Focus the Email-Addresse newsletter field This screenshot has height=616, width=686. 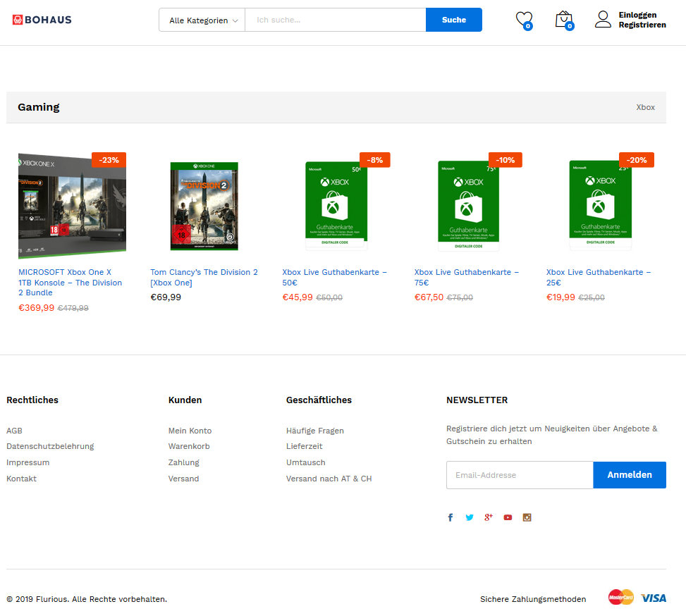coord(520,475)
